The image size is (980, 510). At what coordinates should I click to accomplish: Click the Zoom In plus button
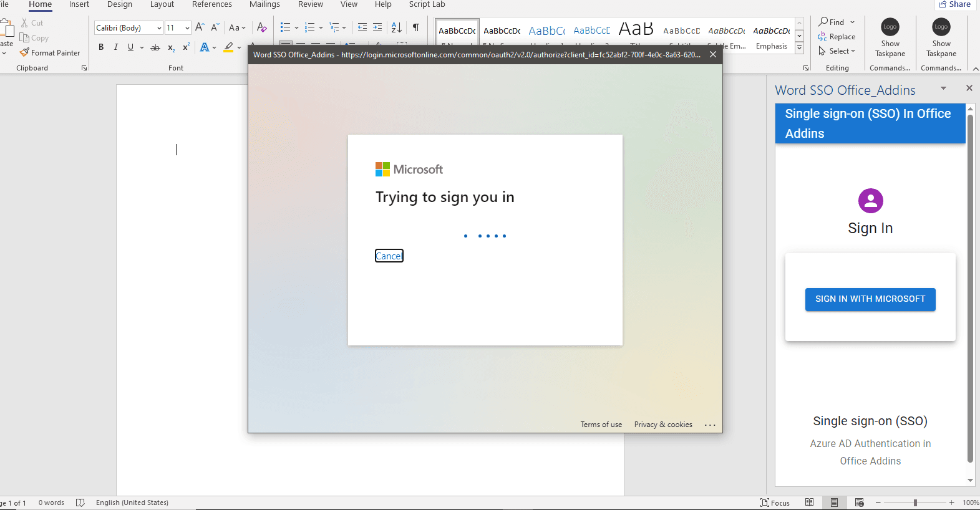coord(952,503)
